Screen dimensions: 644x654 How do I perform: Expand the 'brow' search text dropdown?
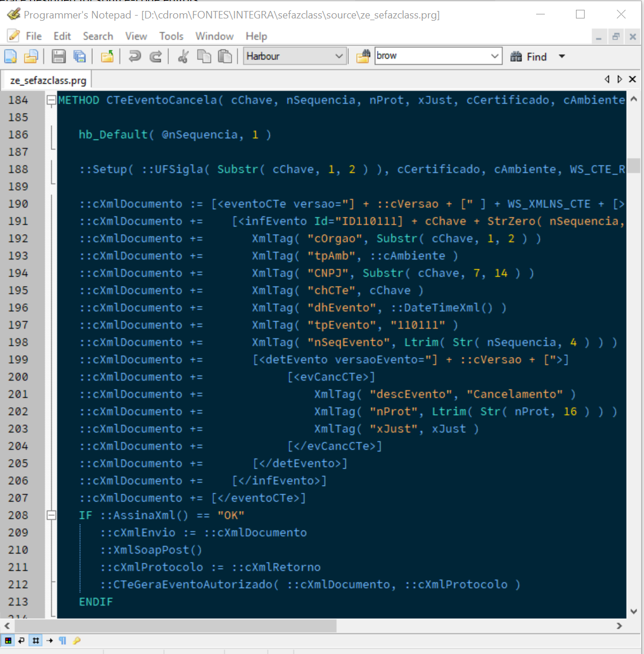coord(495,56)
